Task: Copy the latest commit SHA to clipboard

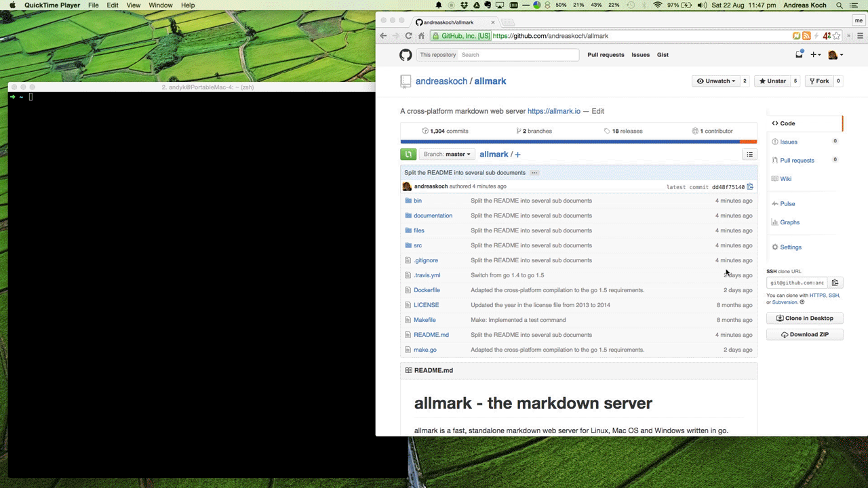Action: pos(750,187)
